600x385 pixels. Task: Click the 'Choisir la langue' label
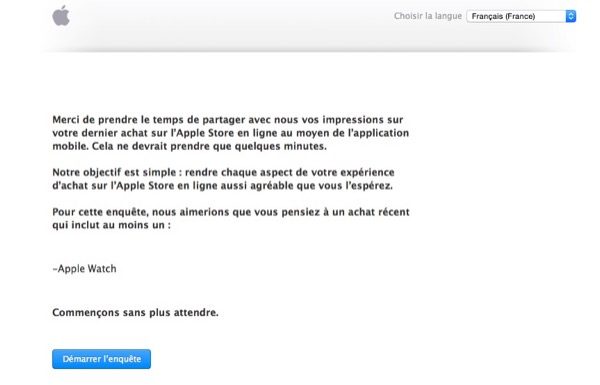428,16
